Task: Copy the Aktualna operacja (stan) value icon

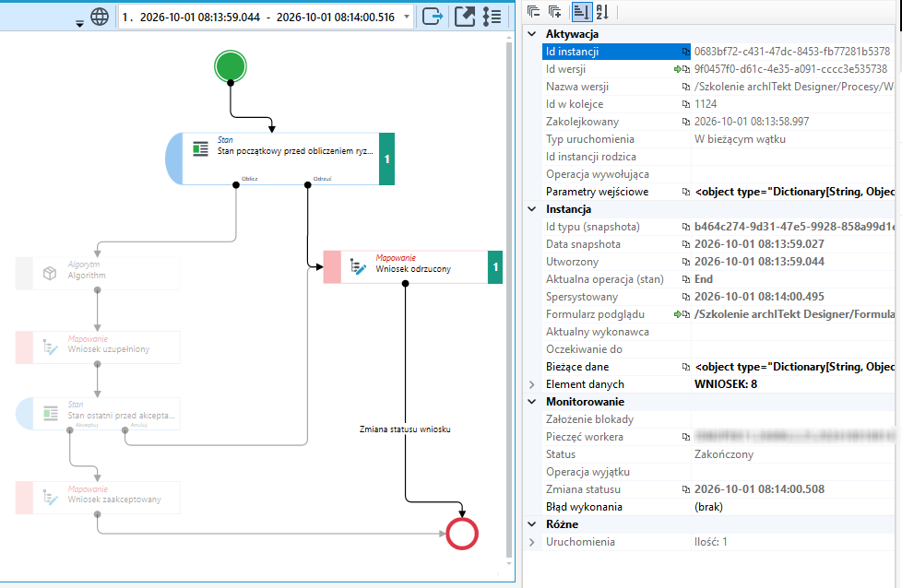Action: 685,279
